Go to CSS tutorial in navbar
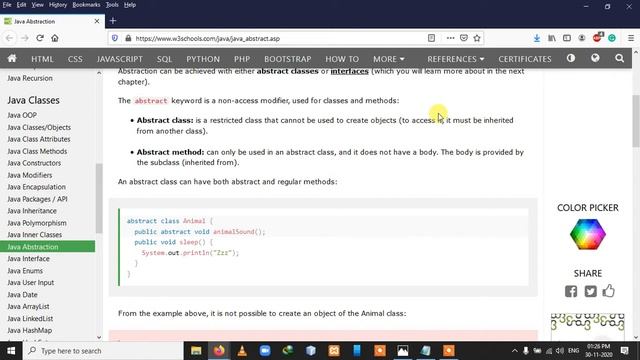Image resolution: width=640 pixels, height=360 pixels. coord(75,59)
